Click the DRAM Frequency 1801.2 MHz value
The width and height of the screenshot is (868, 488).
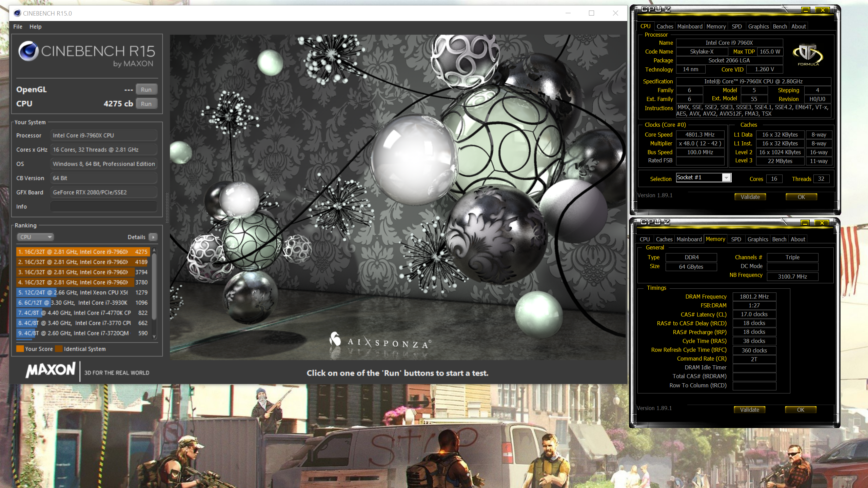tap(754, 297)
